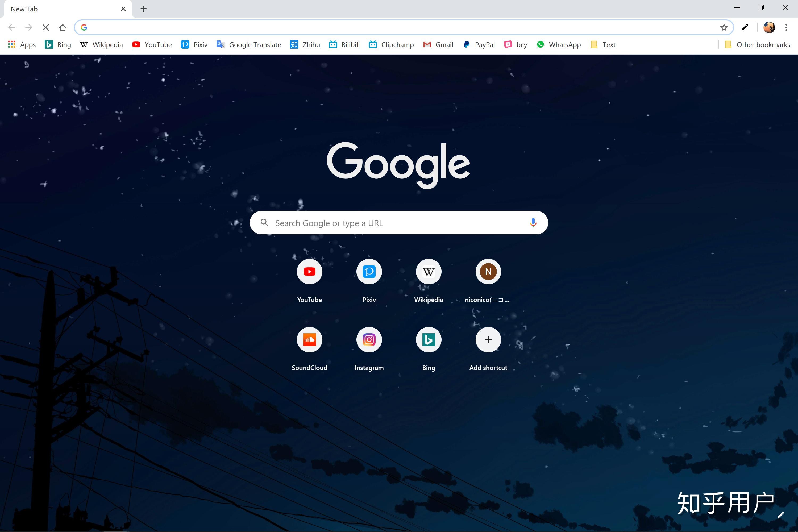
Task: Open SoundCloud shortcut
Action: 309,339
